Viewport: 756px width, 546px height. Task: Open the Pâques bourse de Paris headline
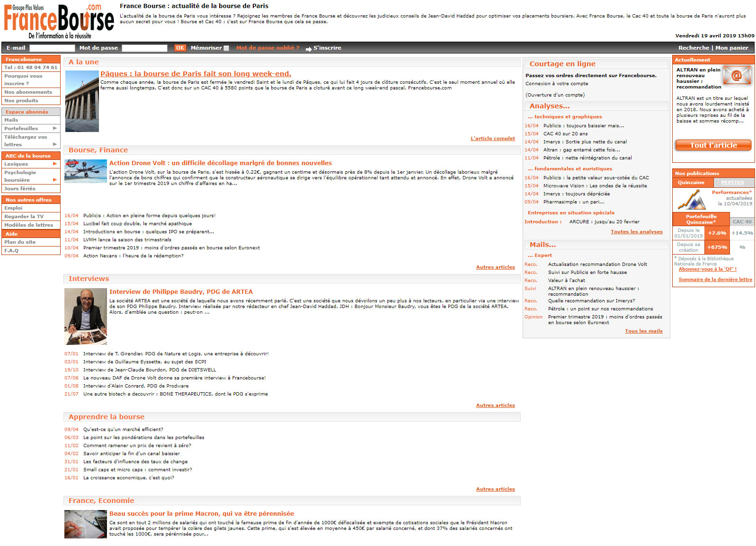(196, 74)
